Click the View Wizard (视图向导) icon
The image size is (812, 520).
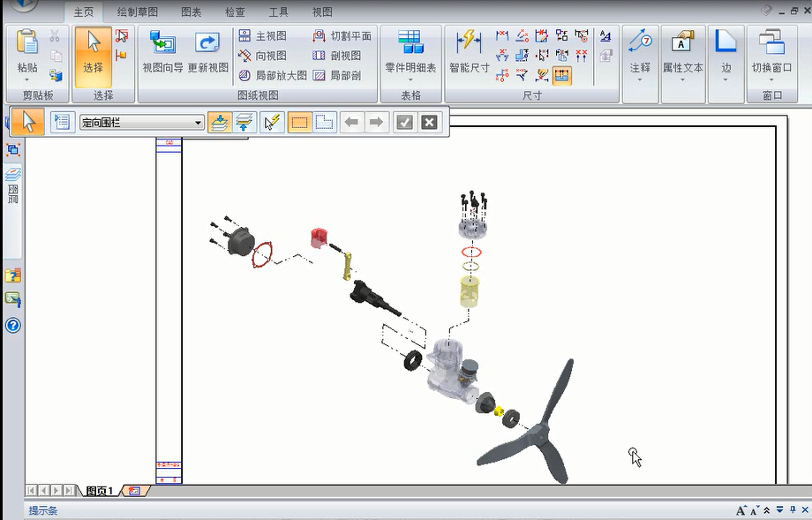pos(162,42)
